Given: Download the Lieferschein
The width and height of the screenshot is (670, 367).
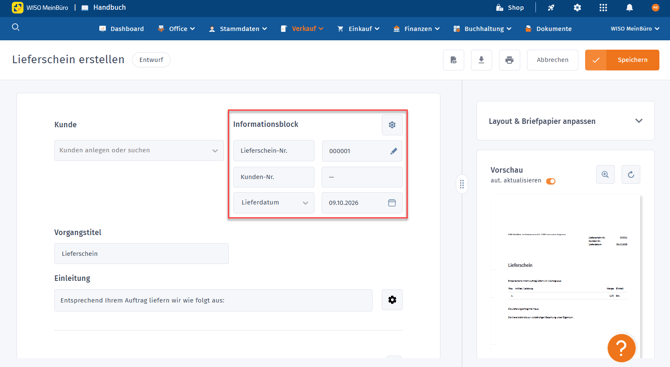Looking at the screenshot, I should (481, 60).
